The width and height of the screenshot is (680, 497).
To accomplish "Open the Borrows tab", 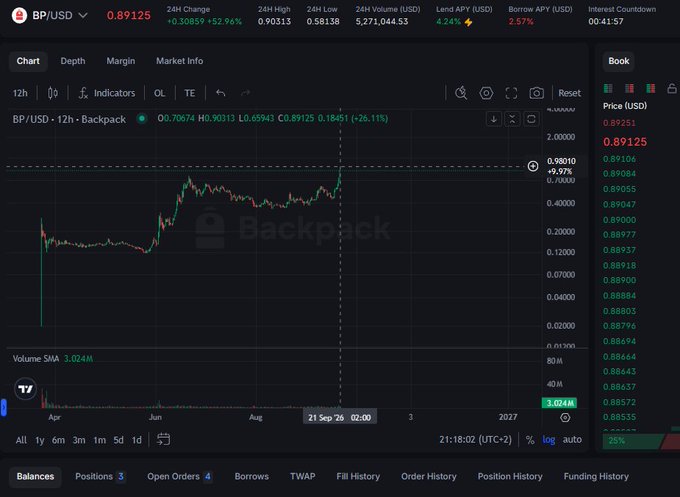I will point(252,477).
